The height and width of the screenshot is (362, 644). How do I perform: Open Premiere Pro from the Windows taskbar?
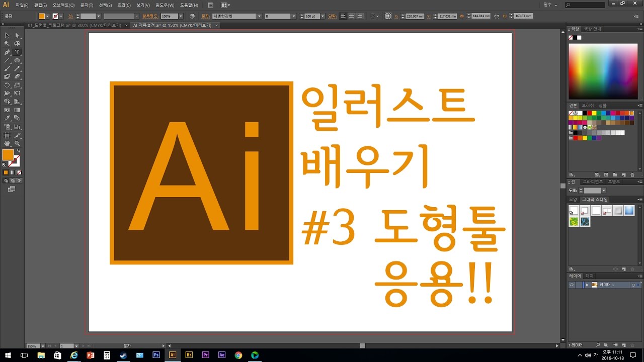pyautogui.click(x=205, y=355)
